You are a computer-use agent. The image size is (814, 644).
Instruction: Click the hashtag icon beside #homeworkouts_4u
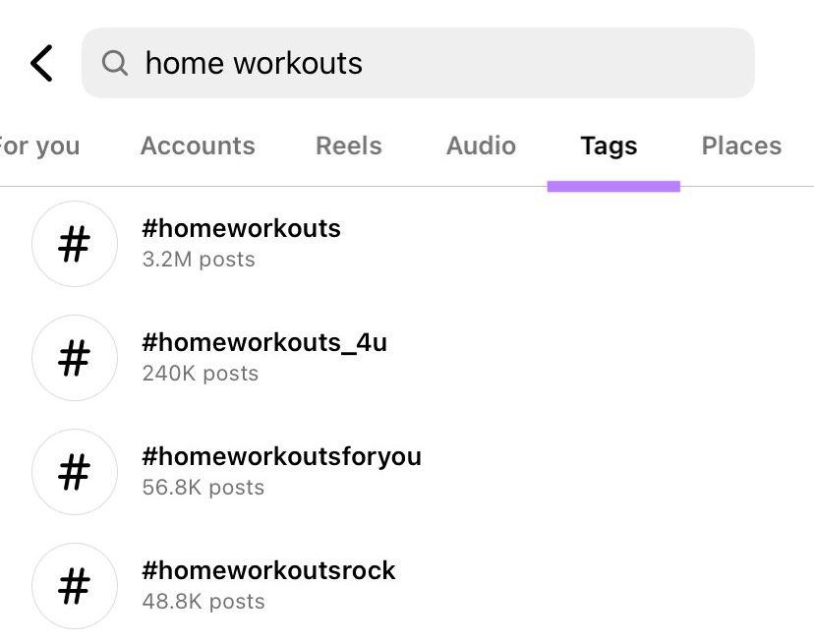[75, 357]
